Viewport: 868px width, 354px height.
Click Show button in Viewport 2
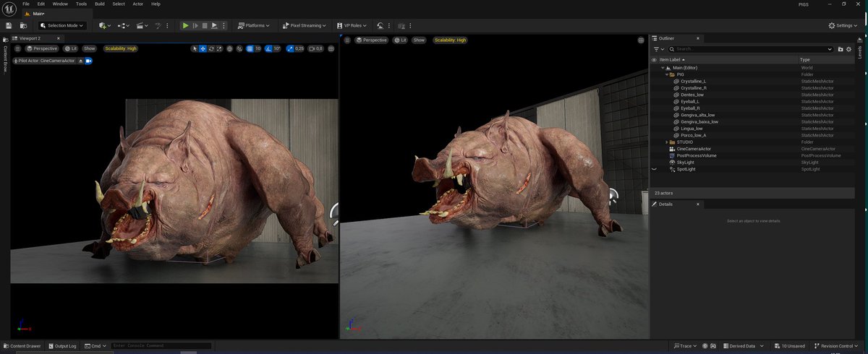pyautogui.click(x=89, y=48)
